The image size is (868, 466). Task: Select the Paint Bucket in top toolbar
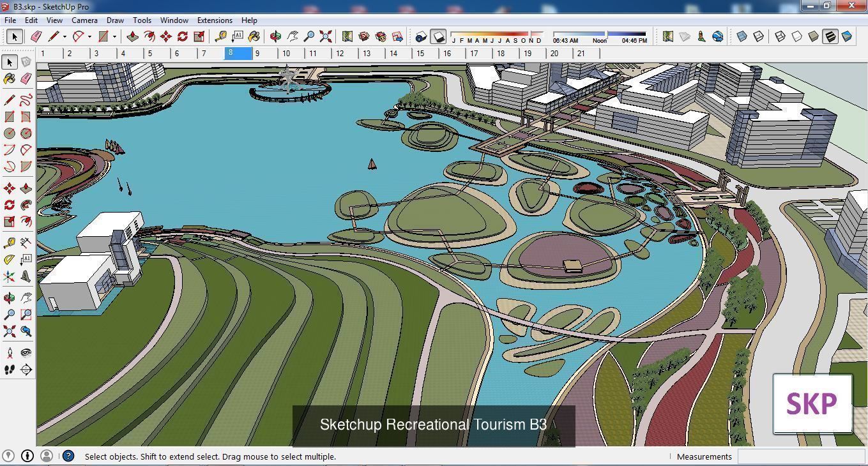[x=254, y=36]
